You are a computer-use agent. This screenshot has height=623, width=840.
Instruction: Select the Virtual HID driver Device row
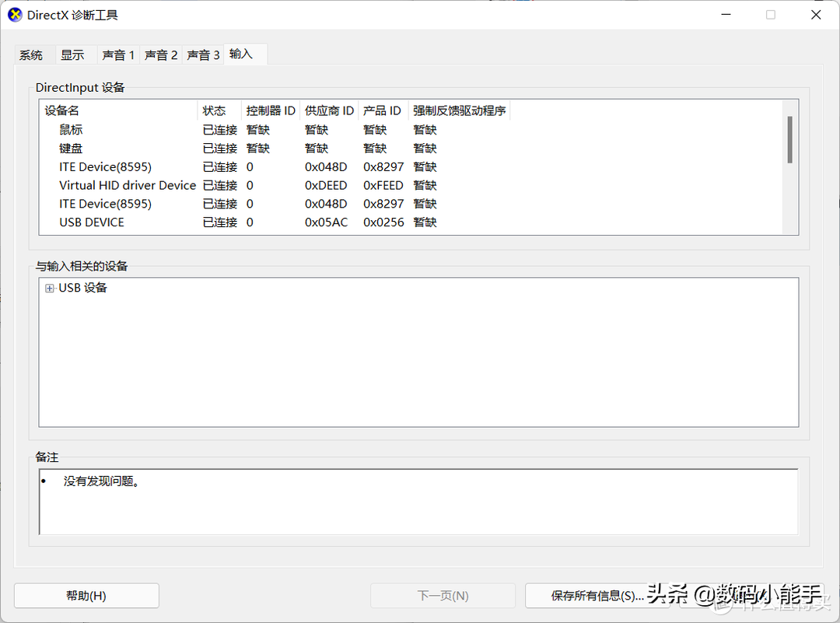click(128, 185)
